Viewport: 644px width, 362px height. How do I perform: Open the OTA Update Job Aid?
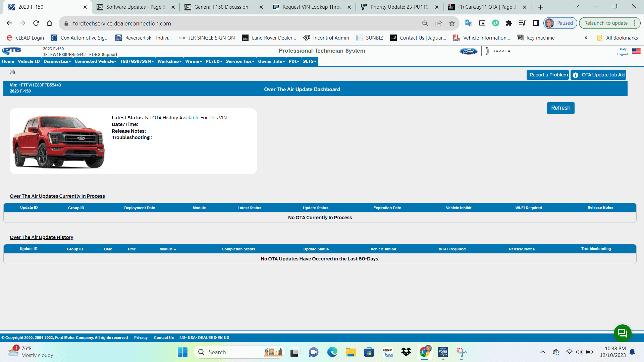click(598, 75)
